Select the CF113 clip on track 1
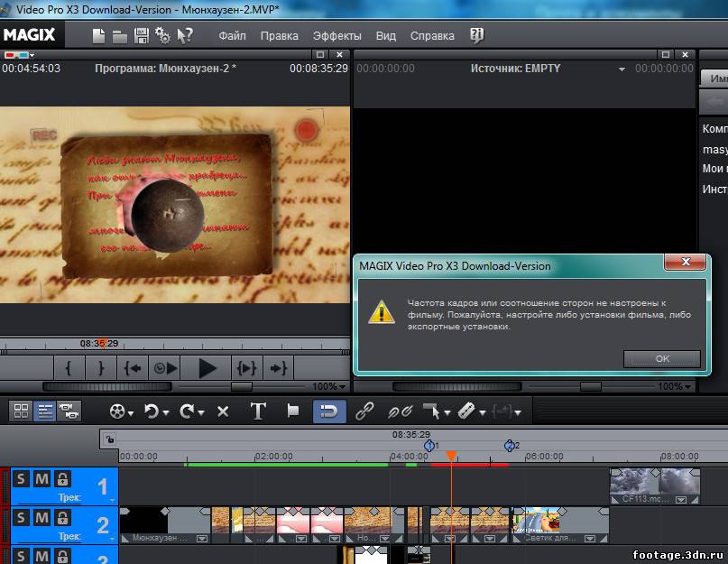Image resolution: width=728 pixels, height=564 pixels. coord(655,486)
